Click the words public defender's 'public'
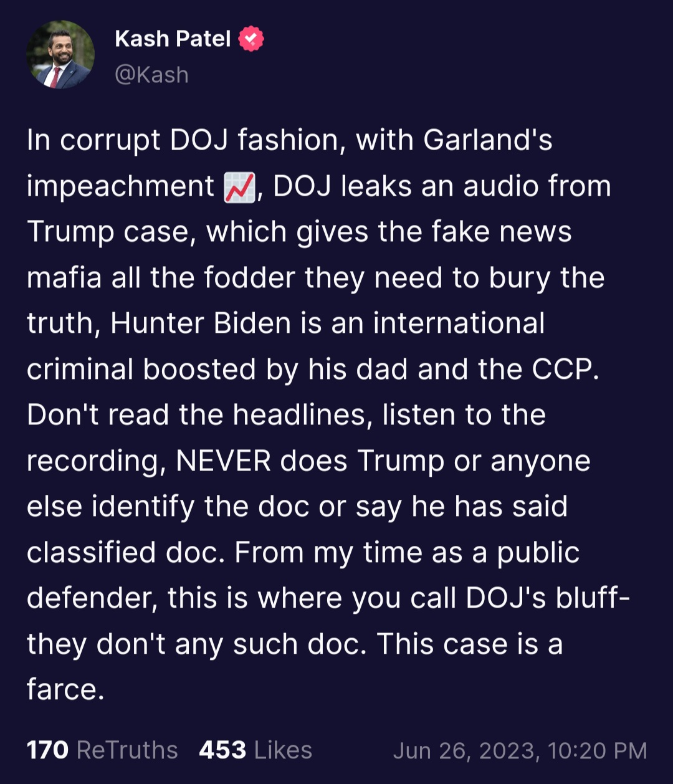Image resolution: width=673 pixels, height=784 pixels. [538, 553]
